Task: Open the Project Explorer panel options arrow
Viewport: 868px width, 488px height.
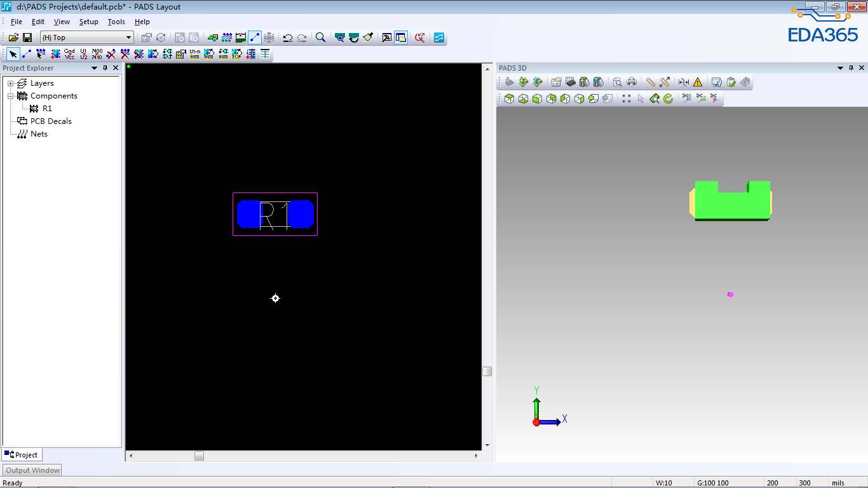Action: (95, 68)
